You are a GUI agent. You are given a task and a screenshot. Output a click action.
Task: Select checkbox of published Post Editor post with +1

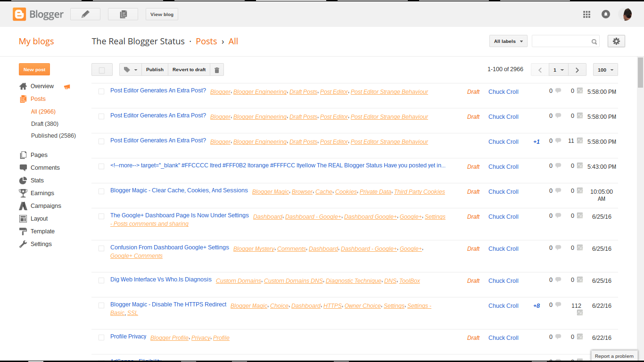coord(101,141)
